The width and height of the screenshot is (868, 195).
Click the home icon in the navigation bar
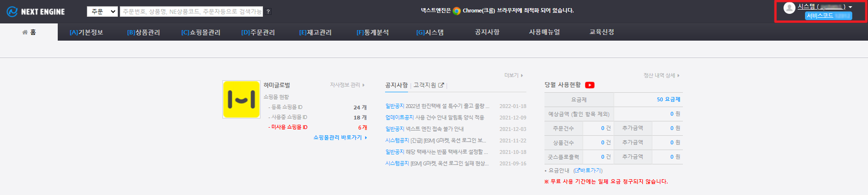[25, 32]
